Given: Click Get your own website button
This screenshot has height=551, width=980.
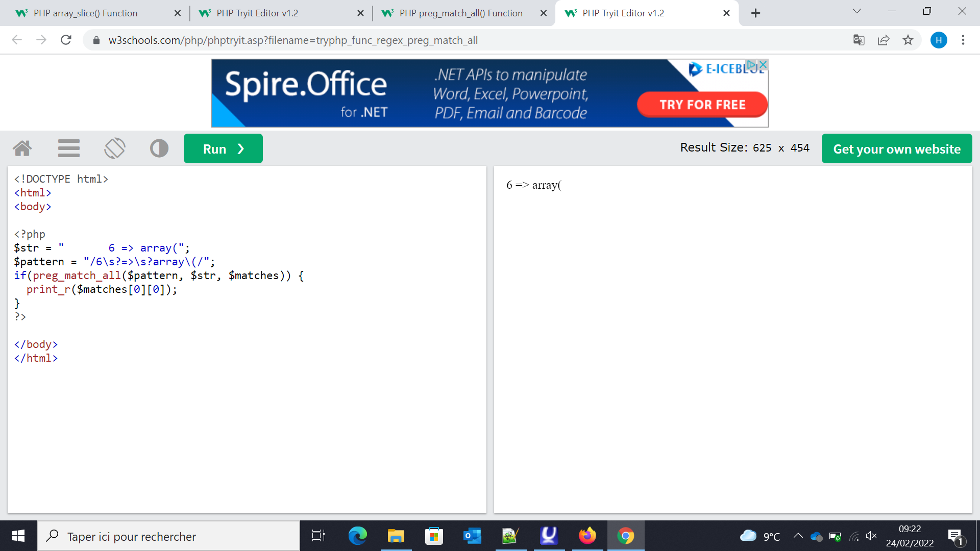Looking at the screenshot, I should pyautogui.click(x=897, y=148).
